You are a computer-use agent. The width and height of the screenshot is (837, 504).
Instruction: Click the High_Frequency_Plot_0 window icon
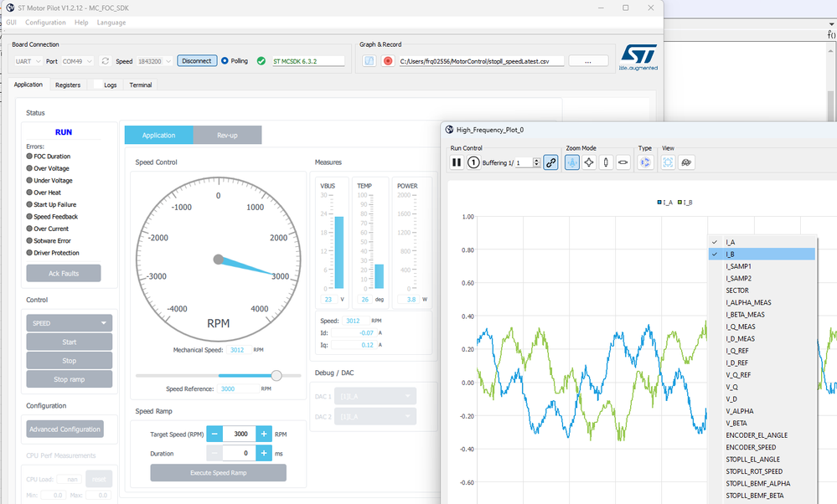(x=449, y=130)
